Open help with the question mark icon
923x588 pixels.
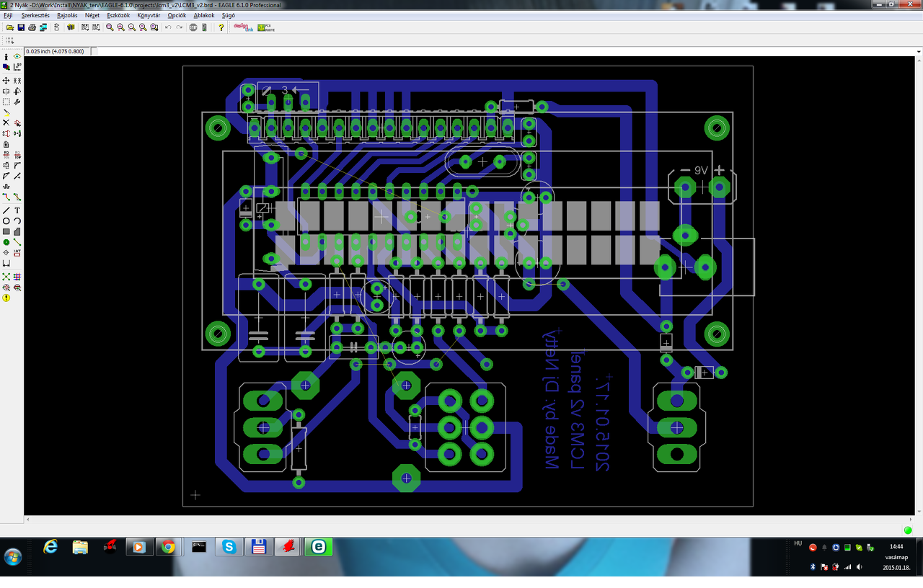[x=221, y=27]
